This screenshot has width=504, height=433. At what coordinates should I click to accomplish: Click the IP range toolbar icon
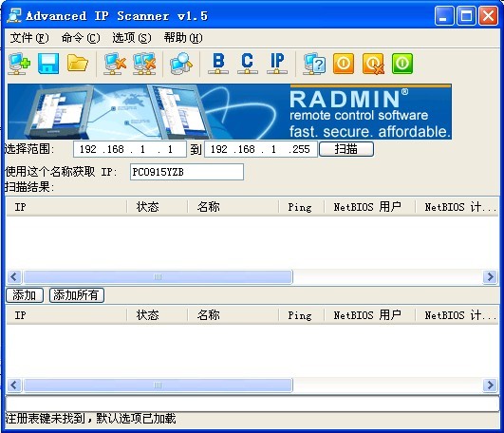(277, 64)
